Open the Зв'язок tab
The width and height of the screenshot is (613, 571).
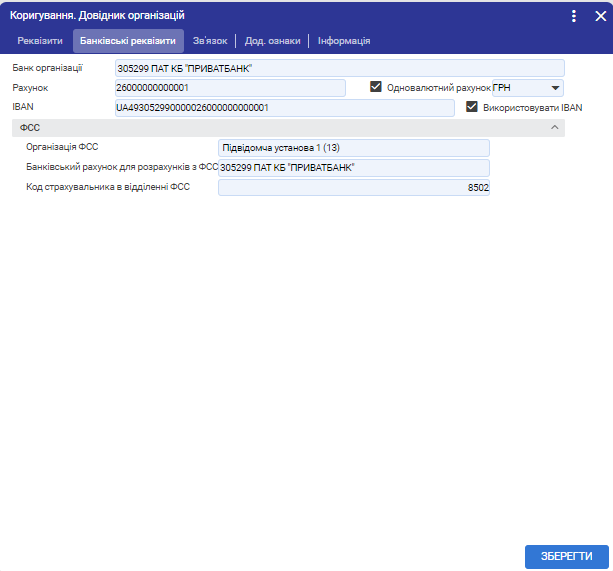210,41
